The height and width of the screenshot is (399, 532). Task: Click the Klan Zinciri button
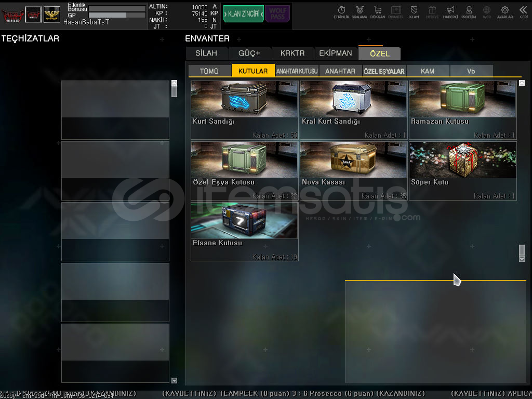[x=243, y=14]
